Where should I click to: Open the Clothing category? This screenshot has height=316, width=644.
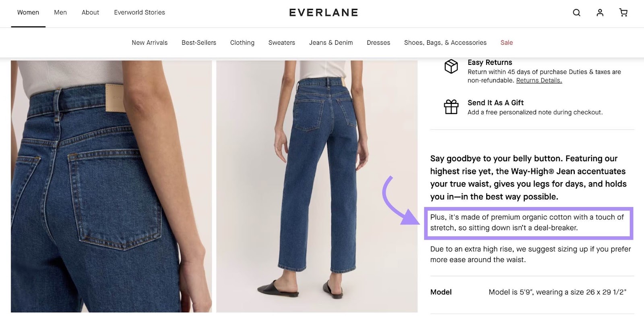point(242,42)
